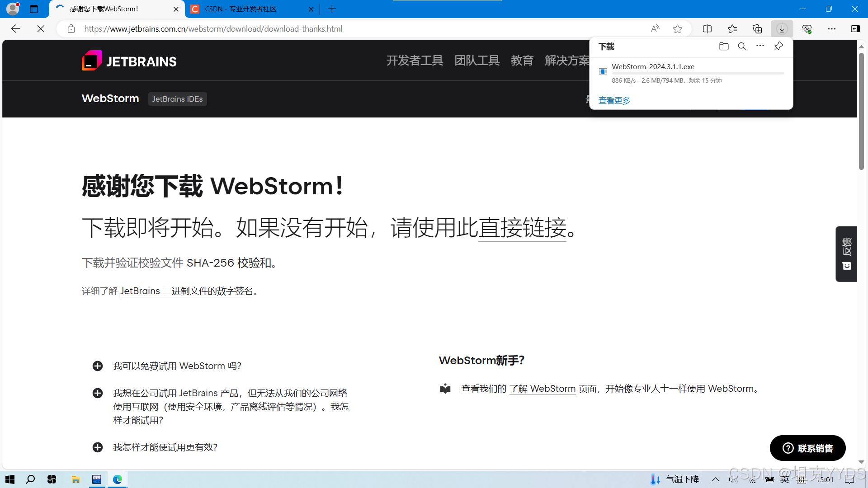Click the 气温下降 weather widget
The width and height of the screenshot is (868, 488).
(x=675, y=479)
